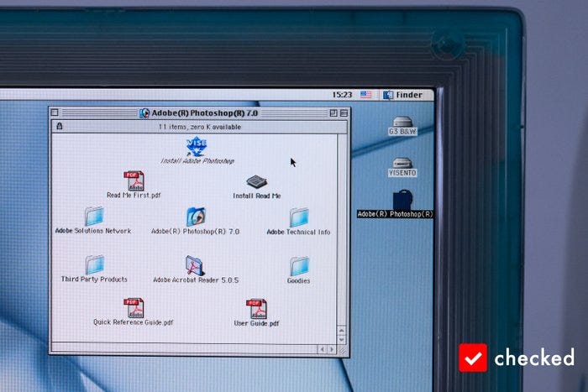Image resolution: width=588 pixels, height=392 pixels.
Task: Select the Adobe Acrobat Reader 5.0.5 folder
Action: (195, 265)
